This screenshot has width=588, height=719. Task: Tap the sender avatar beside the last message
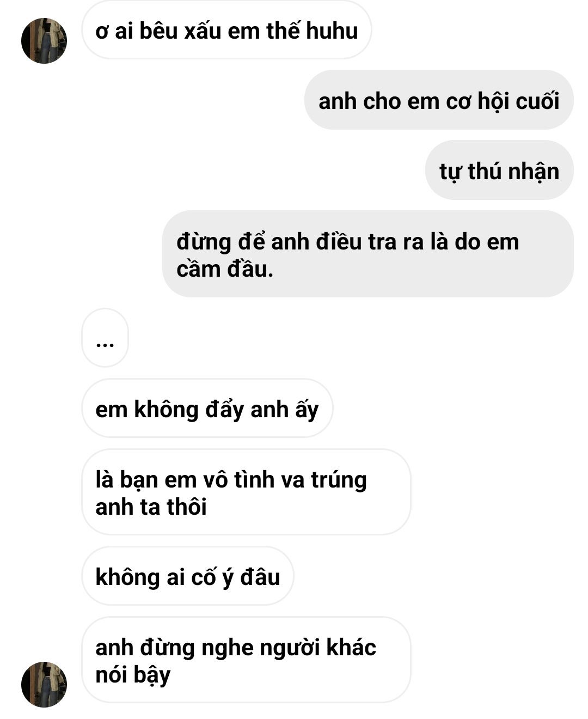44,685
